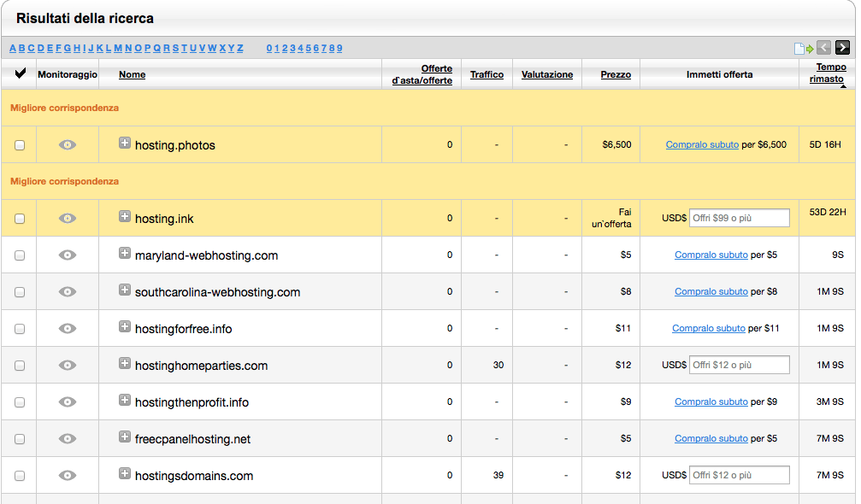Enable watching hosting.ink via its eye icon
The width and height of the screenshot is (861, 504).
pyautogui.click(x=67, y=218)
